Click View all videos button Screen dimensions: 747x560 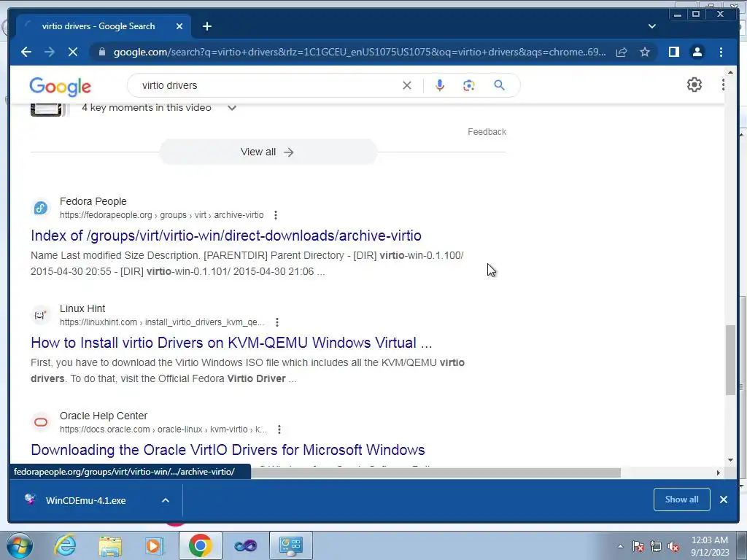coord(268,152)
